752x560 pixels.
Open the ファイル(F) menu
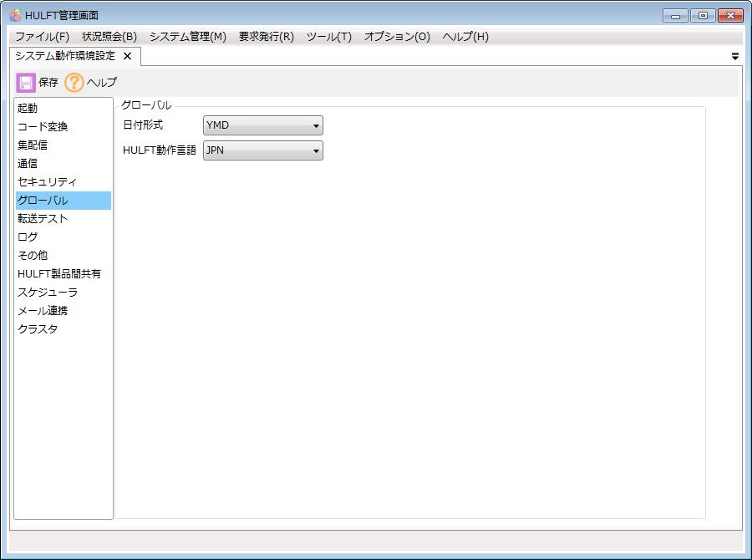click(43, 37)
